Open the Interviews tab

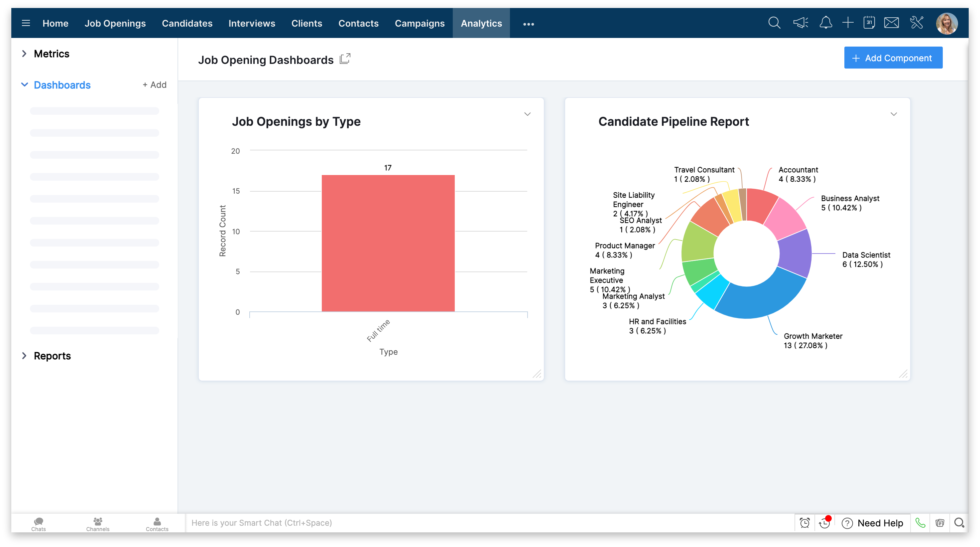coord(251,23)
